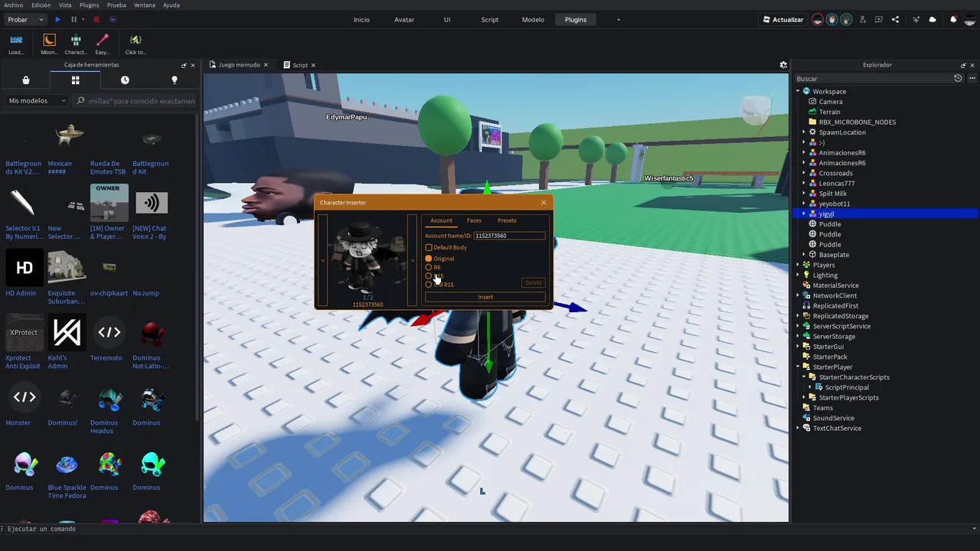The image size is (980, 551).
Task: Open the Creations lightbulb tab in Toolbox
Action: pos(175,80)
